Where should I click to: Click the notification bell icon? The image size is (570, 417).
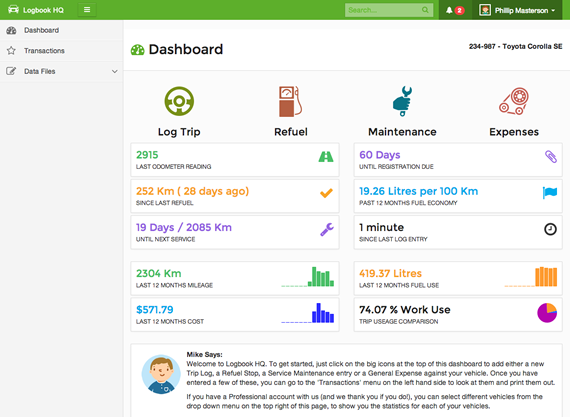coord(449,10)
